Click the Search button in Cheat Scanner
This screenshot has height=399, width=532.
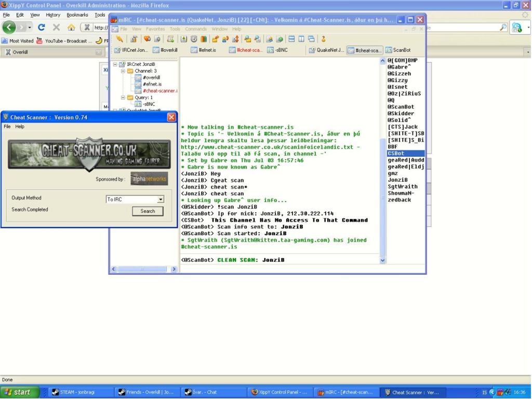[x=148, y=211]
